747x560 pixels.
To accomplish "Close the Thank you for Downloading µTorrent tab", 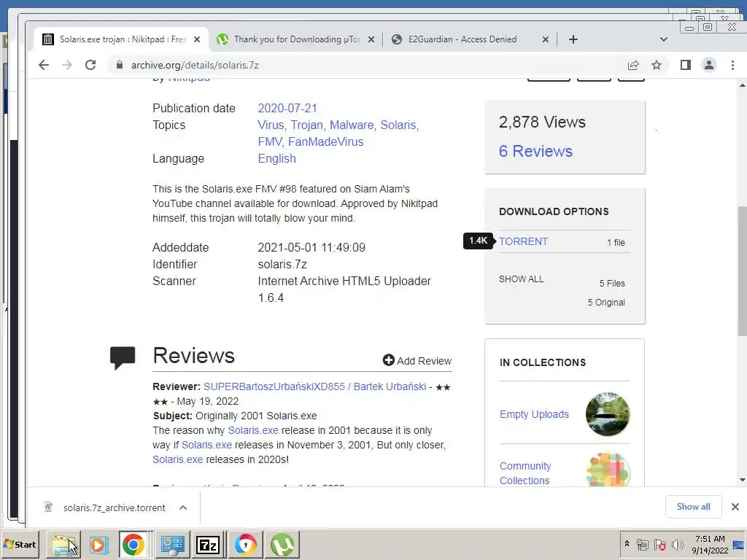I will pyautogui.click(x=371, y=39).
